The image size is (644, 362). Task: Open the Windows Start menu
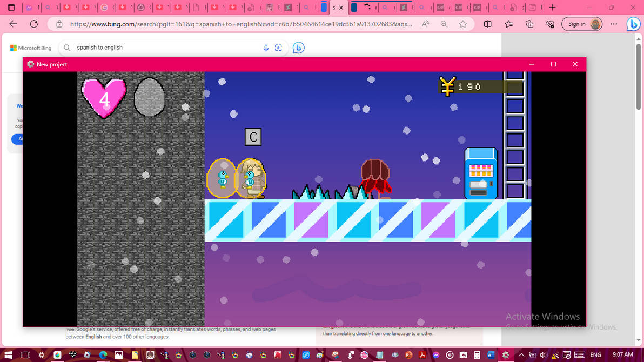[8, 354]
